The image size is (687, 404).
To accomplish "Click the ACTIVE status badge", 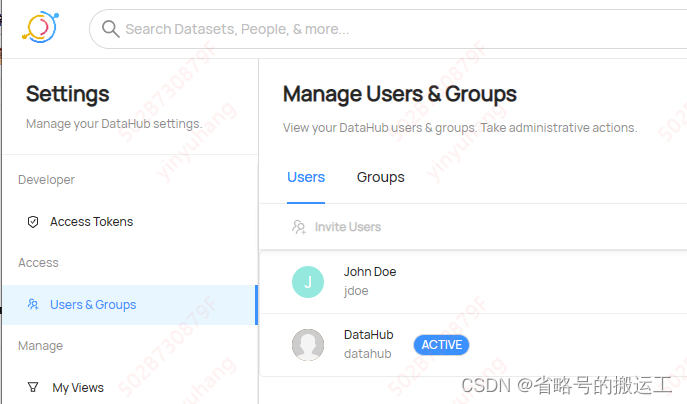I will (441, 345).
